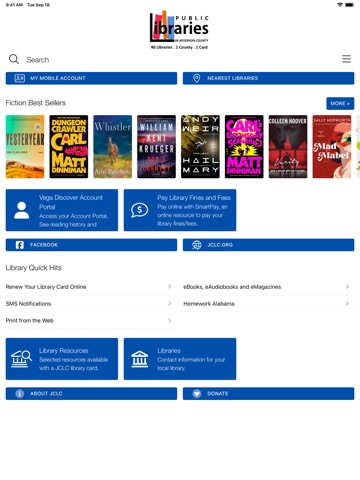Open Dungeon Crawler Carl book cover
The width and height of the screenshot is (360, 480).
[x=69, y=147]
